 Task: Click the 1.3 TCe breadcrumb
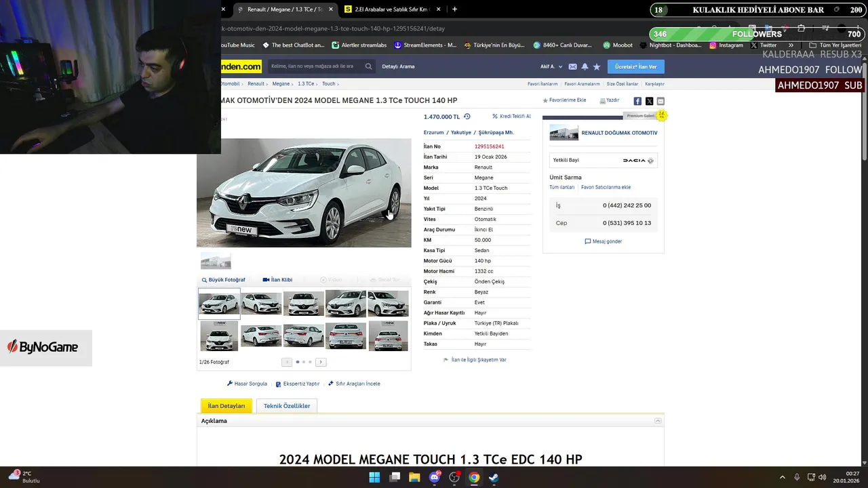306,84
